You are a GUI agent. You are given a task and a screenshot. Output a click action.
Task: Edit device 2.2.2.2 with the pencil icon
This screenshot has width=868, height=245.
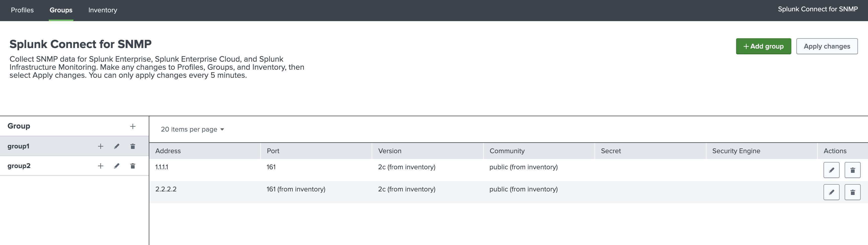pos(831,192)
